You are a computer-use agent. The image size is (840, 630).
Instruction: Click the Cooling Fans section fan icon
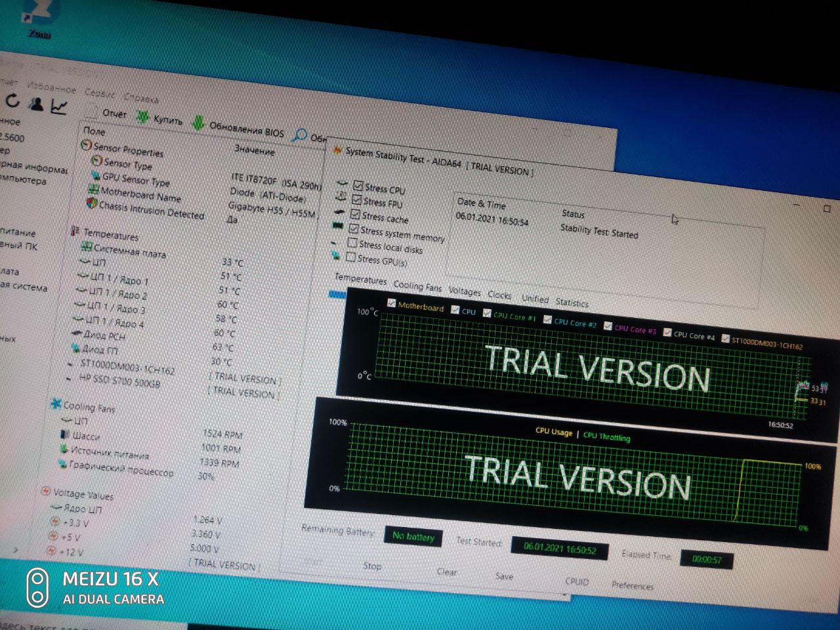[56, 404]
